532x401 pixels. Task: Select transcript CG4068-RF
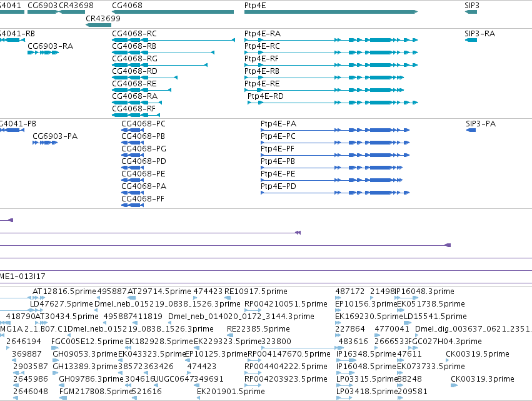(x=134, y=109)
